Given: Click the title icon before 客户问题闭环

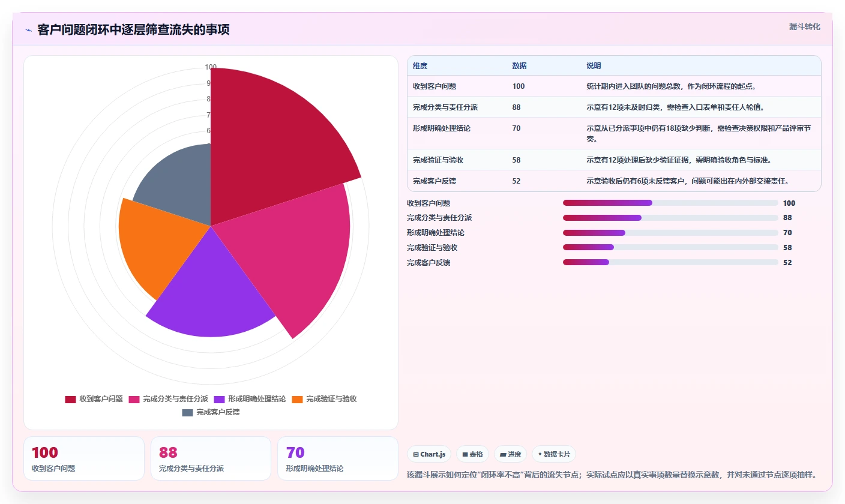Looking at the screenshot, I should tap(29, 30).
